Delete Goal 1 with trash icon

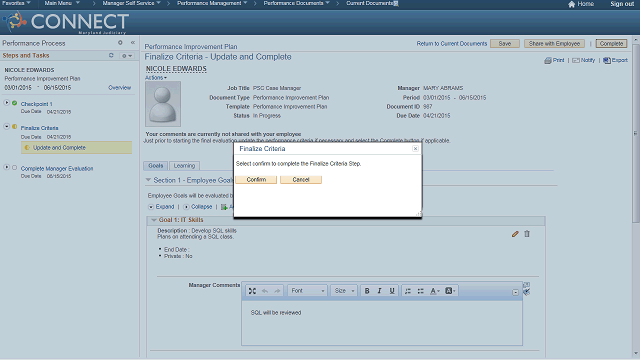[x=527, y=234]
